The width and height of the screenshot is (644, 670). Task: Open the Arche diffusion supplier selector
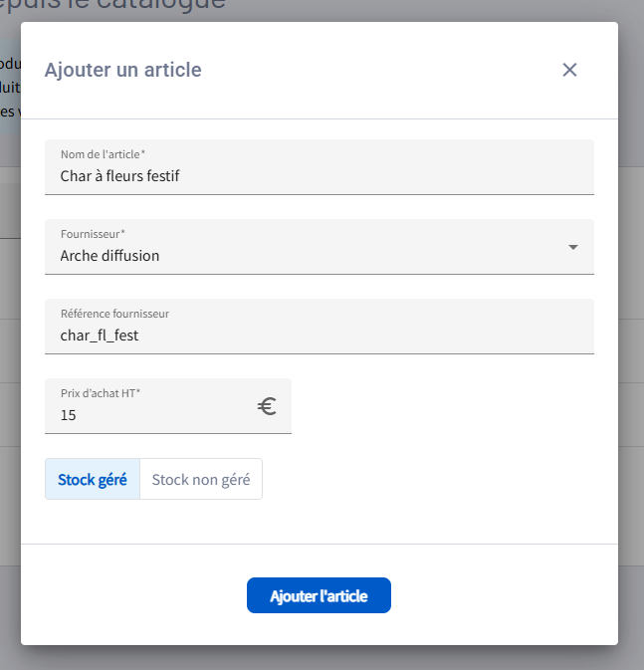299,255
